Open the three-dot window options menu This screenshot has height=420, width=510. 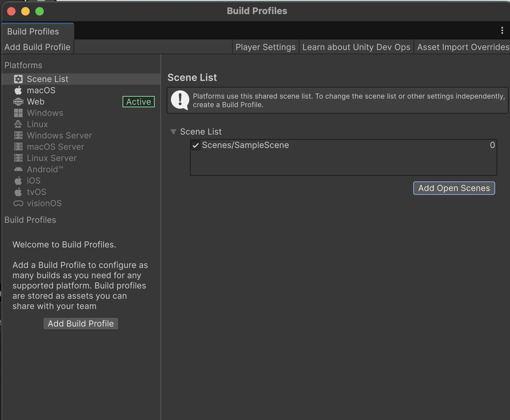pyautogui.click(x=502, y=31)
